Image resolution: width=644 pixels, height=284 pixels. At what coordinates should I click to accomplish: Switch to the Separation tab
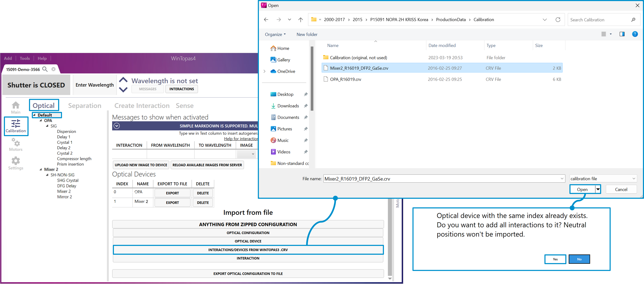[x=85, y=105]
